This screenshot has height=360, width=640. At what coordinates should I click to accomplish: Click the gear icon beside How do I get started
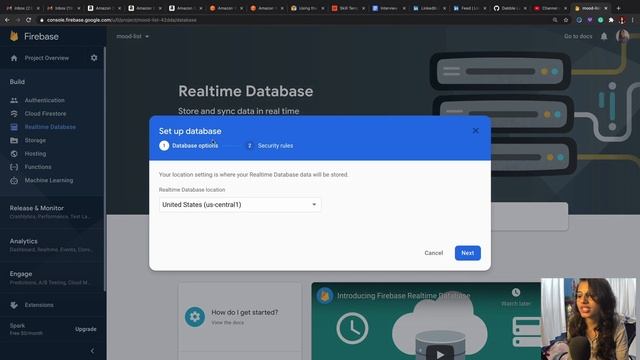click(x=195, y=317)
